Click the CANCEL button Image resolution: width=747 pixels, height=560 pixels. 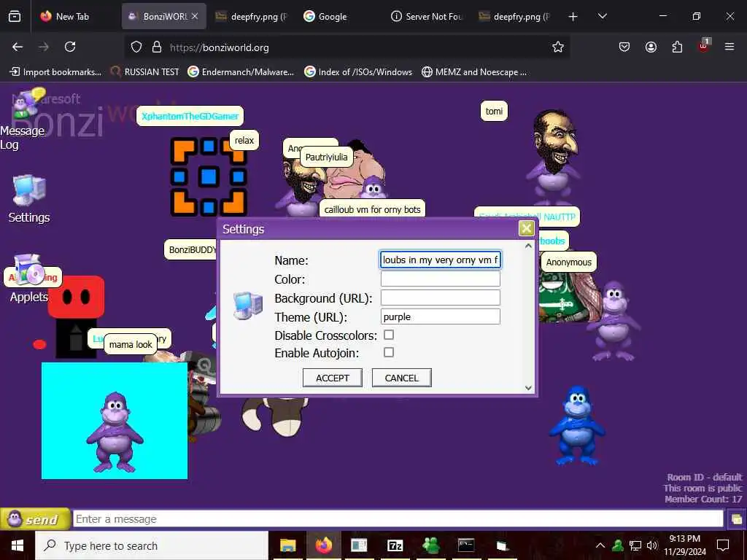point(402,378)
